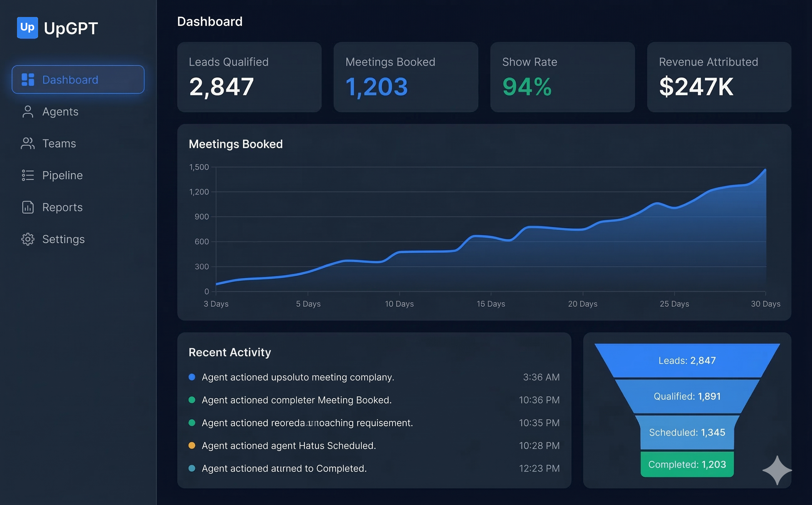This screenshot has width=812, height=505.
Task: Click the Leads: 2,847 funnel stage
Action: (687, 360)
